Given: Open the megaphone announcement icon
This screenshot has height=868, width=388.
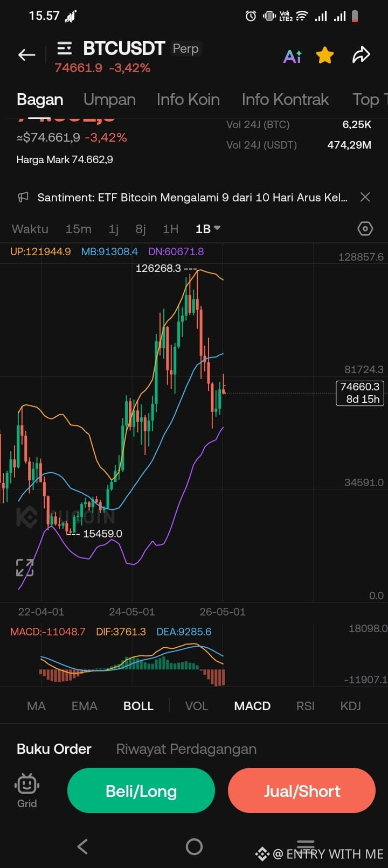Looking at the screenshot, I should point(23,197).
